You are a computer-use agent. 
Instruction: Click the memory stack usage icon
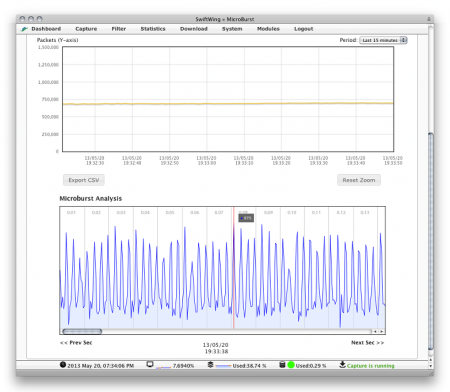210,365
